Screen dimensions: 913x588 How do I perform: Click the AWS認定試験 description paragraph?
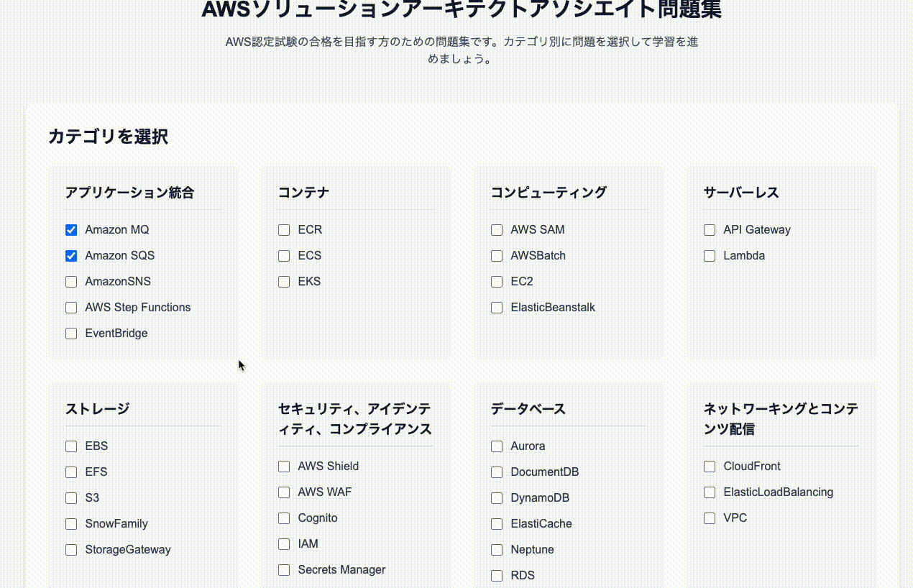click(462, 50)
